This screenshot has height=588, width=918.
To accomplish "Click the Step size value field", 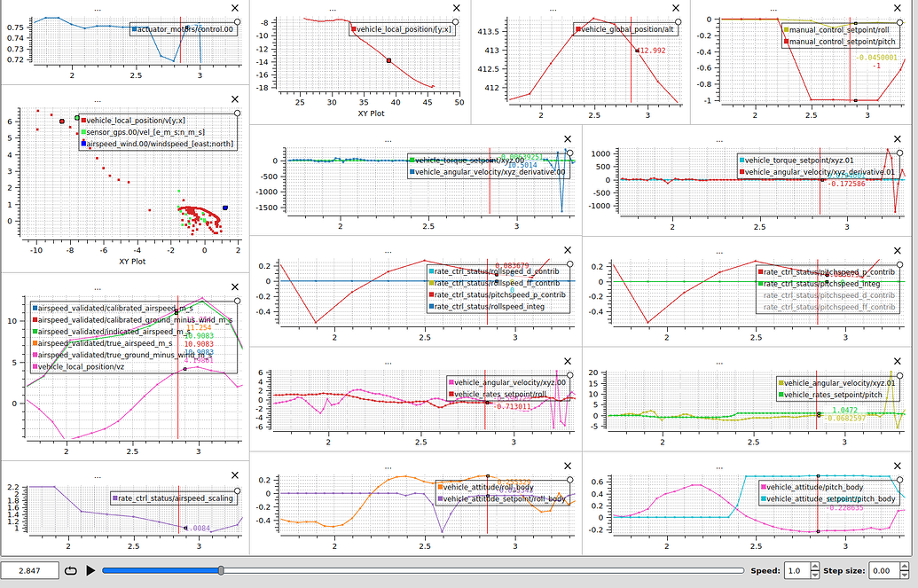I will click(883, 570).
